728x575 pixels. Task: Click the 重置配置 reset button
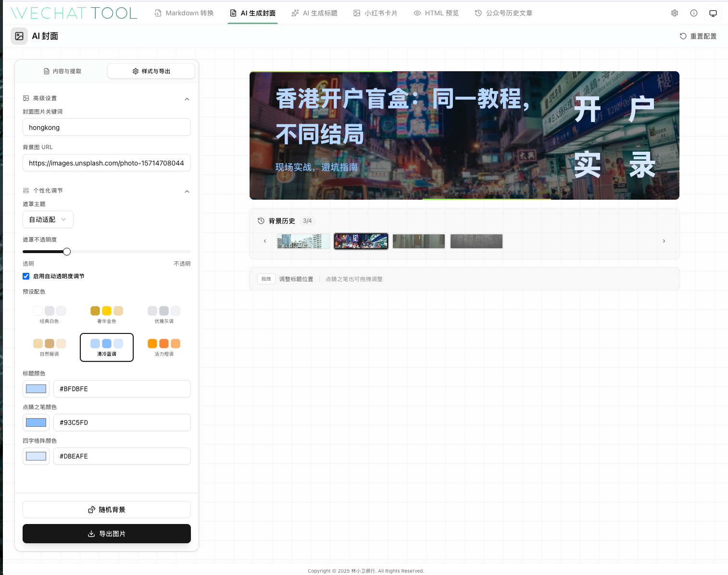point(698,36)
